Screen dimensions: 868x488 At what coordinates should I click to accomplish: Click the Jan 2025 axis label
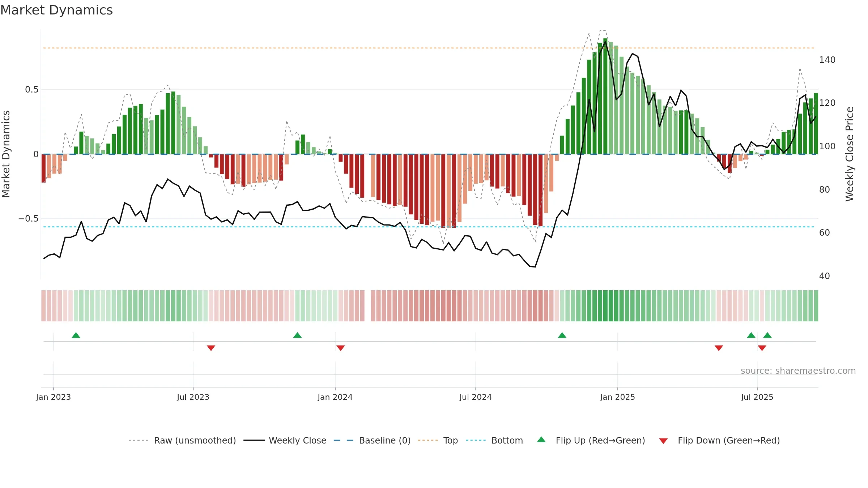click(618, 397)
